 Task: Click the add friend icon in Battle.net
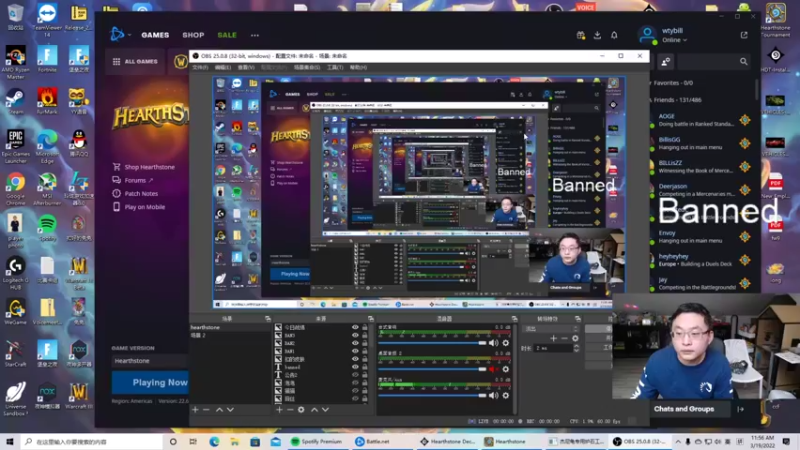(666, 62)
